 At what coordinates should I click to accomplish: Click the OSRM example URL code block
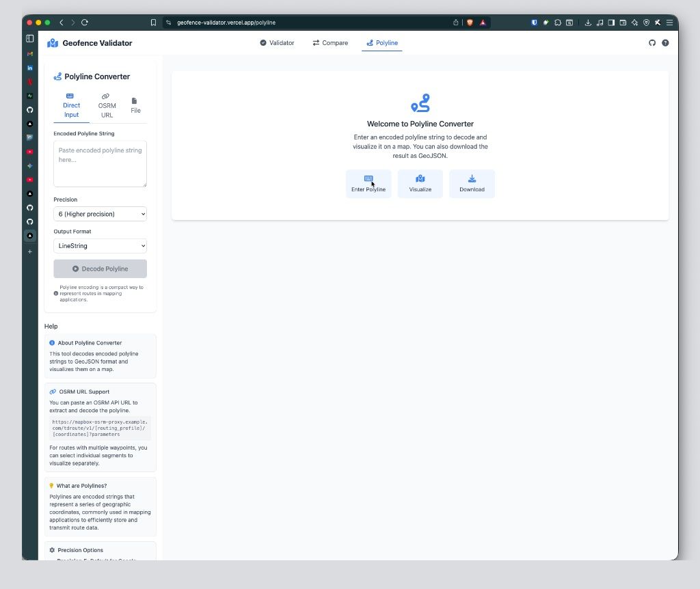[100, 428]
